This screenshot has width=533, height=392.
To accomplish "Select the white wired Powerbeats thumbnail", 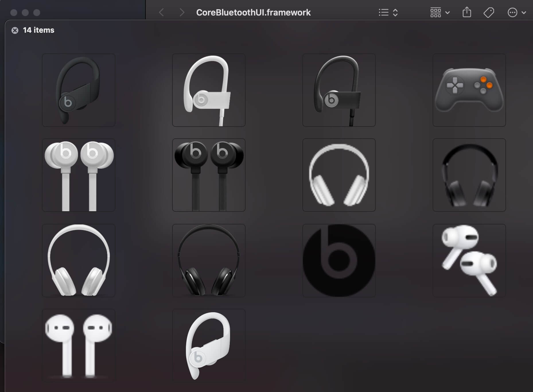I will 209,90.
